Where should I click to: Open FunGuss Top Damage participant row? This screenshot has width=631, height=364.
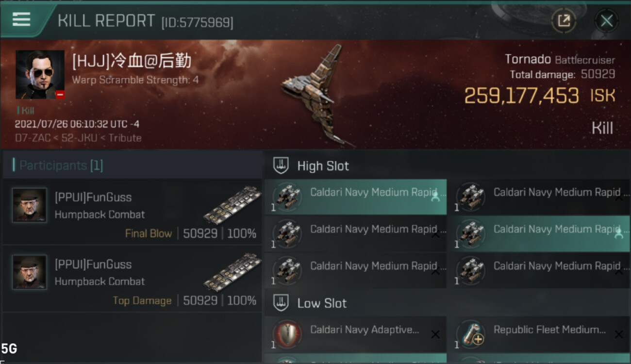pyautogui.click(x=132, y=279)
